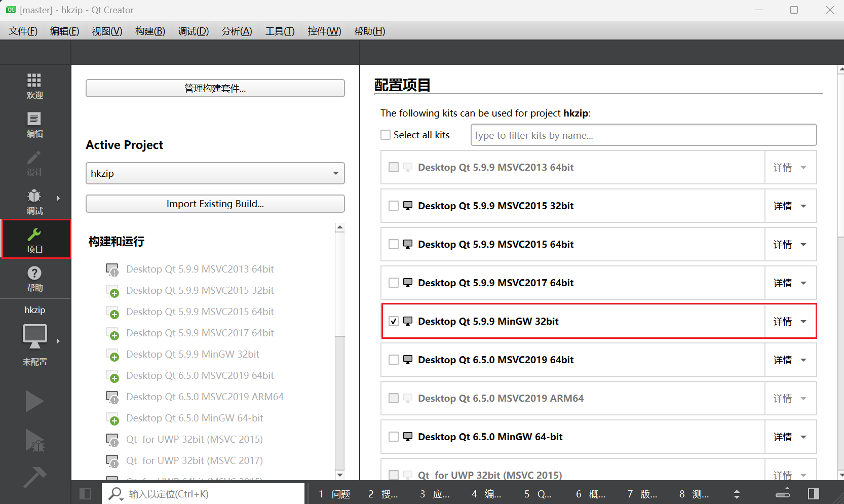
Task: Switch to Edit (编辑) mode
Action: coord(34,125)
